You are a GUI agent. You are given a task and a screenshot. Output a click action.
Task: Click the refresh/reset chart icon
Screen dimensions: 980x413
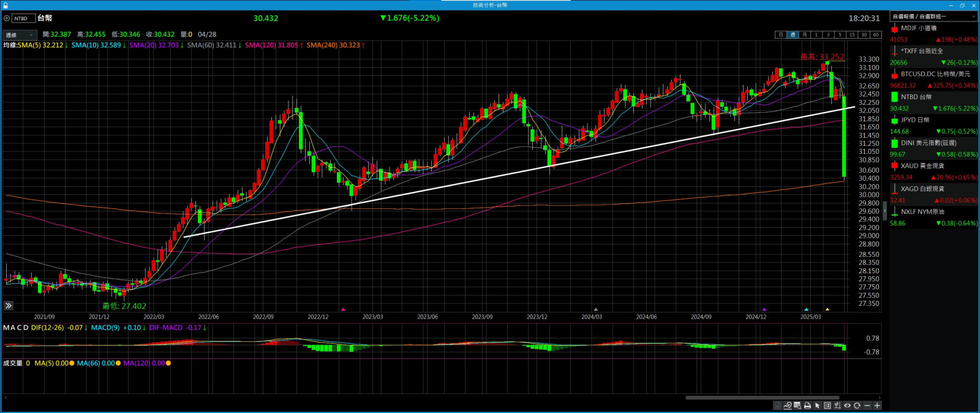pyautogui.click(x=857, y=406)
